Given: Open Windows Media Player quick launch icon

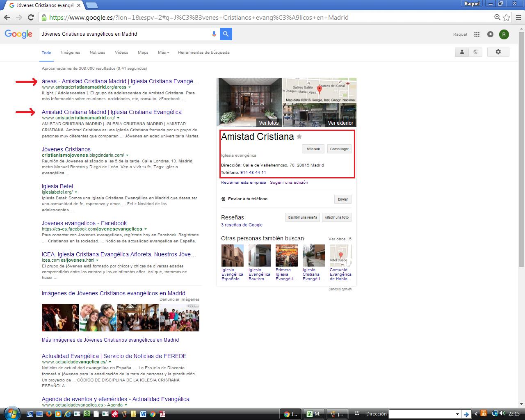Looking at the screenshot, I should point(58,414).
